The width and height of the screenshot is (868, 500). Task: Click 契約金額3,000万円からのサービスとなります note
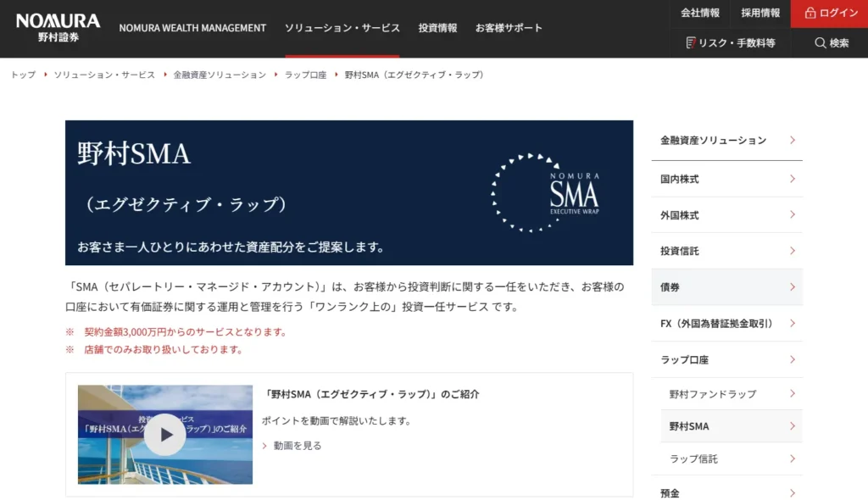tap(185, 331)
